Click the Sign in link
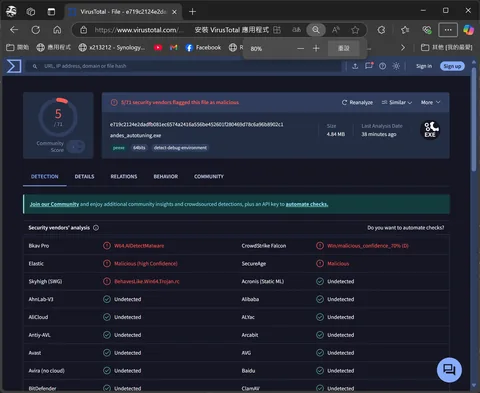480x393 pixels. (x=424, y=66)
